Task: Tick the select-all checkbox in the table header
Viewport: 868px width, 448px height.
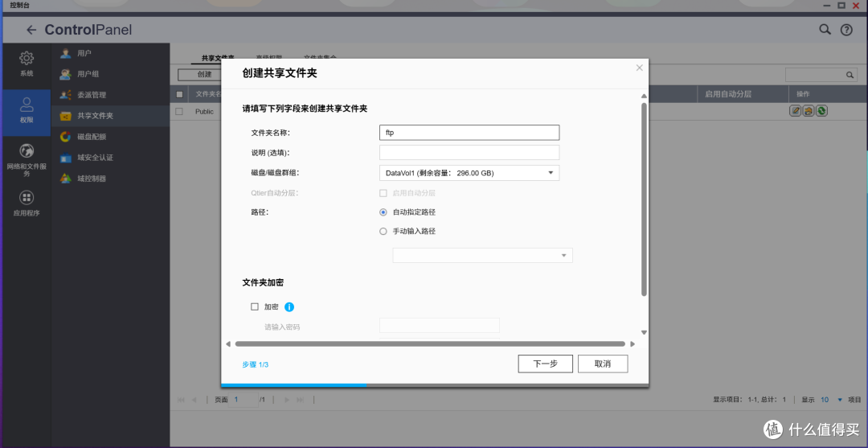Action: [179, 94]
